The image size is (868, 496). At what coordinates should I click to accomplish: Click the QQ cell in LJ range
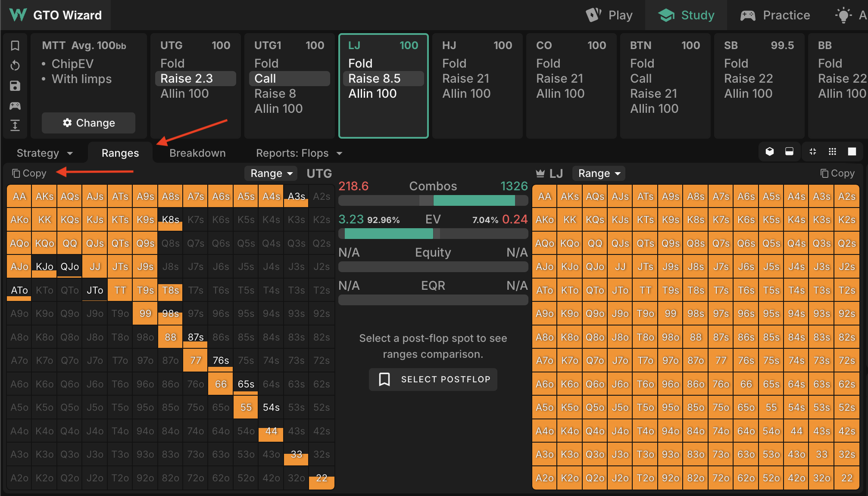595,244
